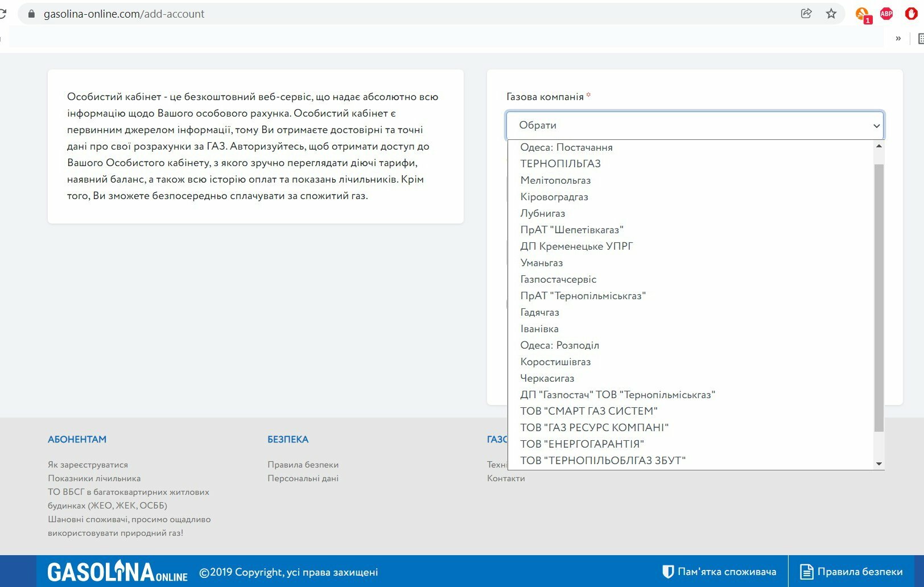Click the БЕЗПЕКА footer heading
The height and width of the screenshot is (587, 924).
[x=288, y=440]
